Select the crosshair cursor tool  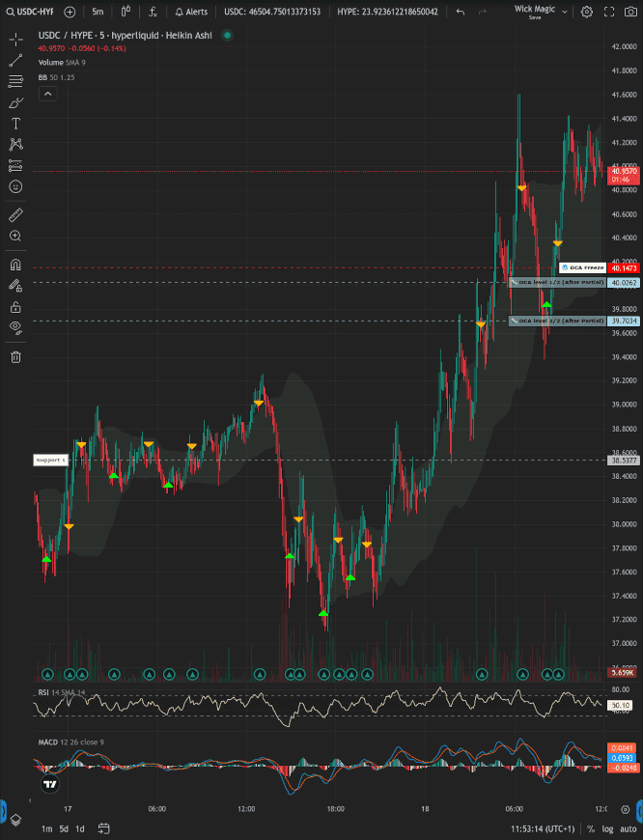(15, 40)
